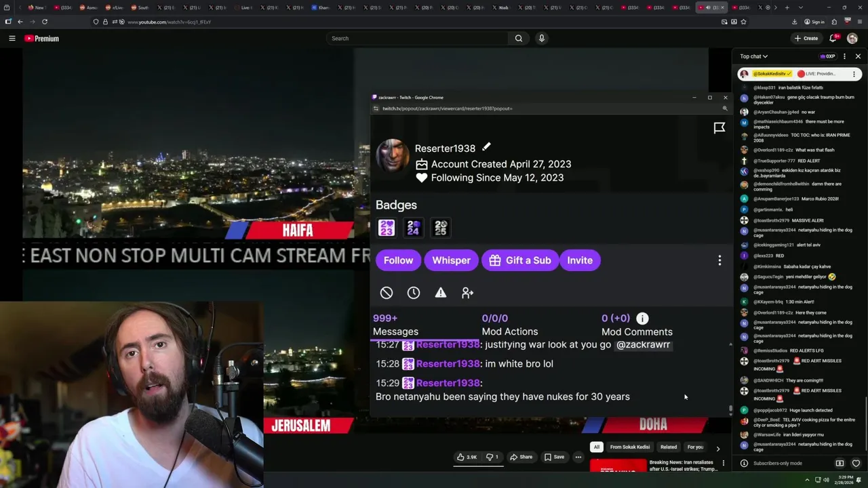The image size is (868, 488).
Task: Open the Mod Actions tab
Action: pos(510,325)
